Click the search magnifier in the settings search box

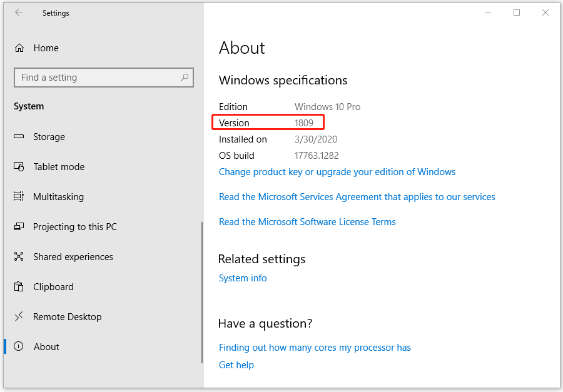[x=183, y=77]
